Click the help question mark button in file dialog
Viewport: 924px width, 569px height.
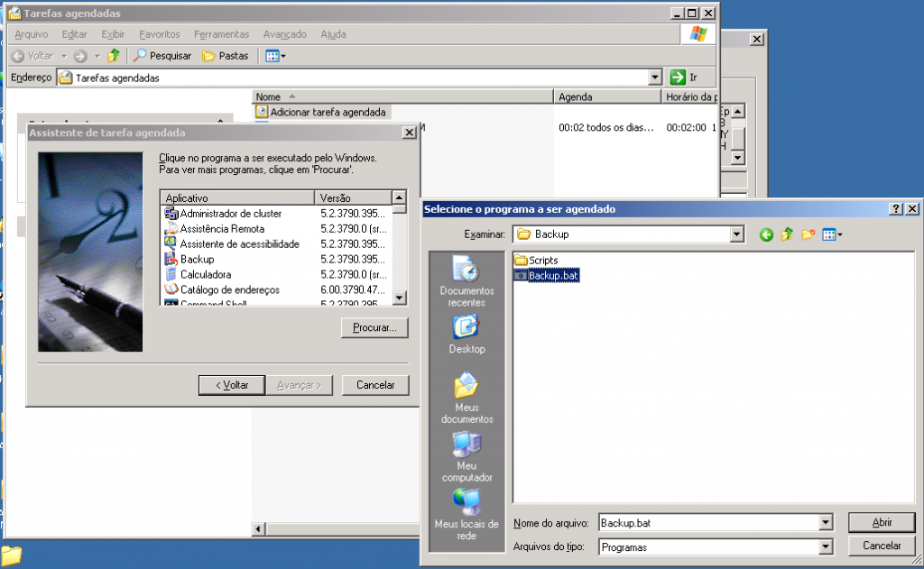coord(896,209)
